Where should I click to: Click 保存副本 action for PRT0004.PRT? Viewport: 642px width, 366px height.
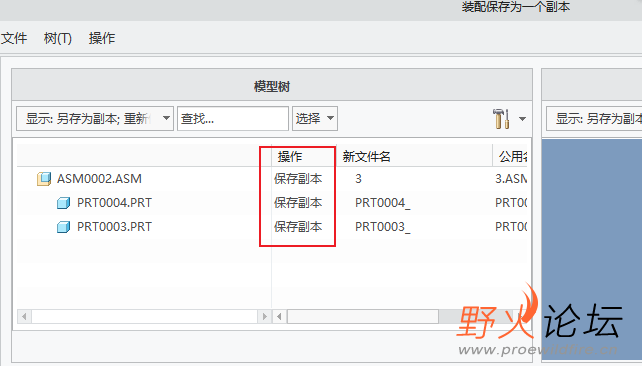298,203
